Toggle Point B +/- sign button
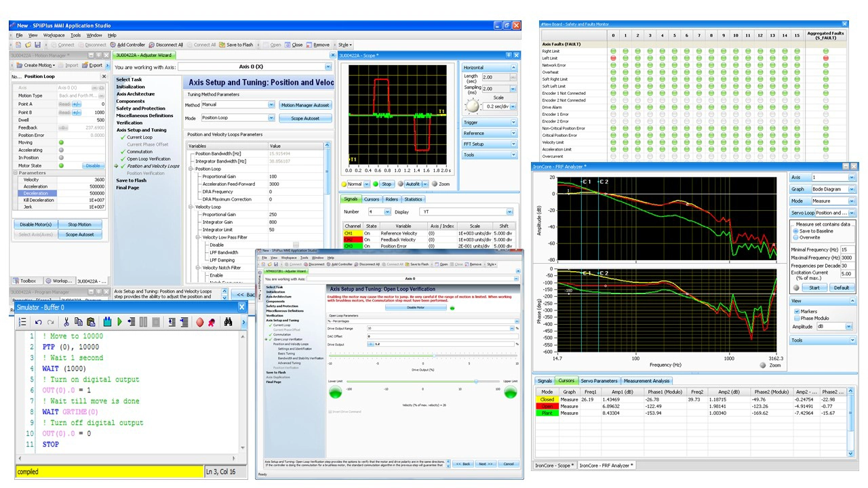The image size is (868, 488). [77, 113]
